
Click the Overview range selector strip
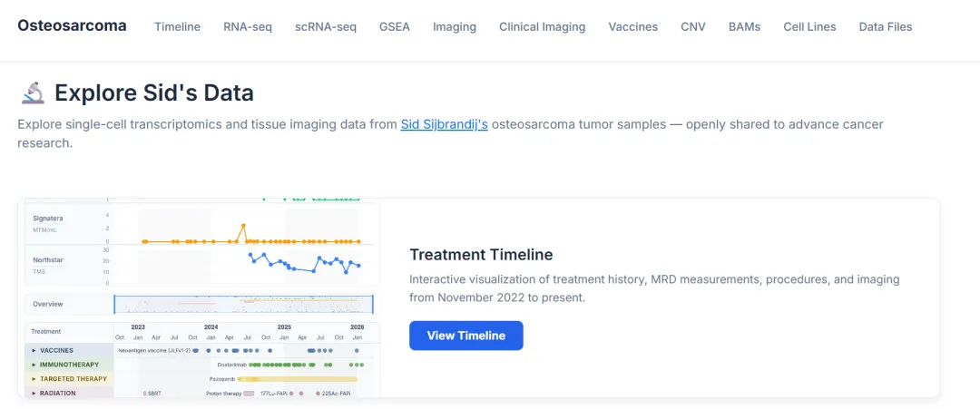coord(245,304)
